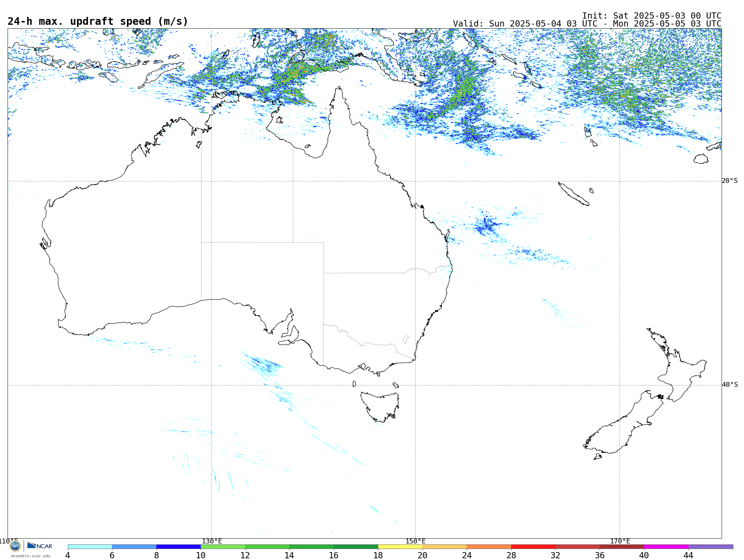The width and height of the screenshot is (744, 560).
Task: Click the ensemble.ucar.edu text
Action: point(31,556)
